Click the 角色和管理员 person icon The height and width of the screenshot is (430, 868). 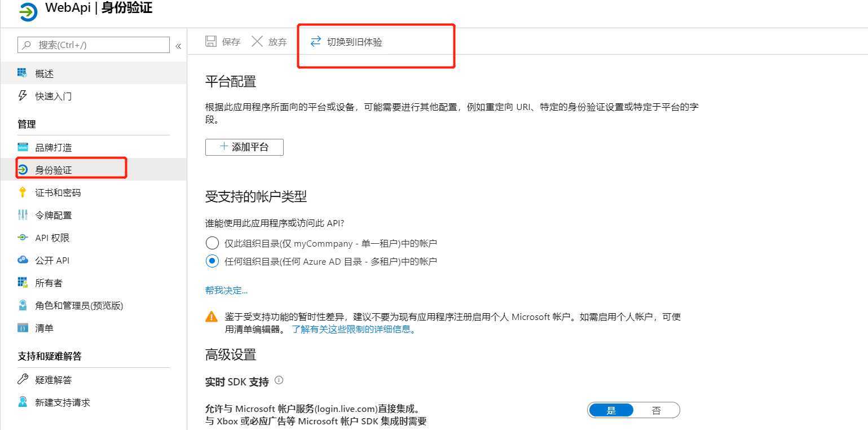(23, 305)
